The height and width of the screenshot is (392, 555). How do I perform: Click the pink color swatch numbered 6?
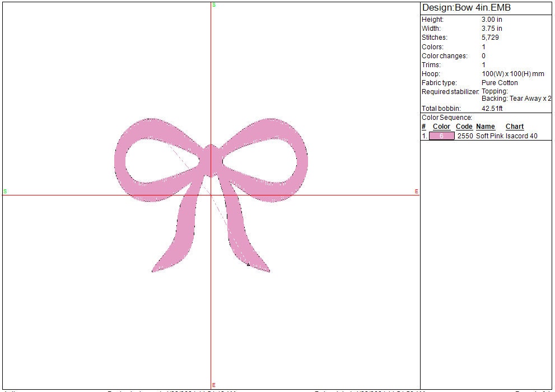click(441, 136)
